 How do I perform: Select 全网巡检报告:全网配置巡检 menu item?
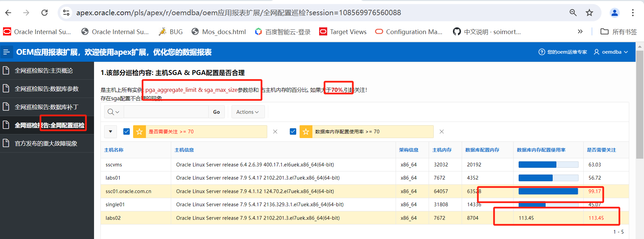(x=47, y=125)
